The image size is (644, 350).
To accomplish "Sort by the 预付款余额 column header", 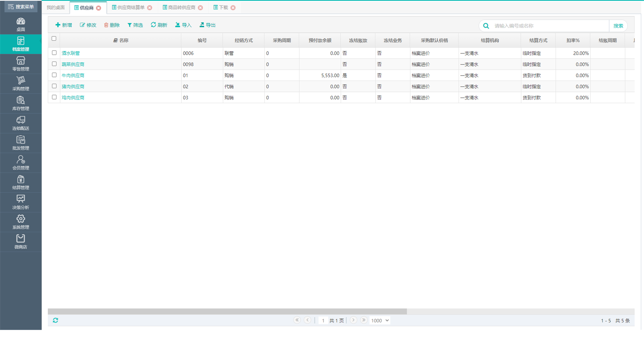I will 320,40.
